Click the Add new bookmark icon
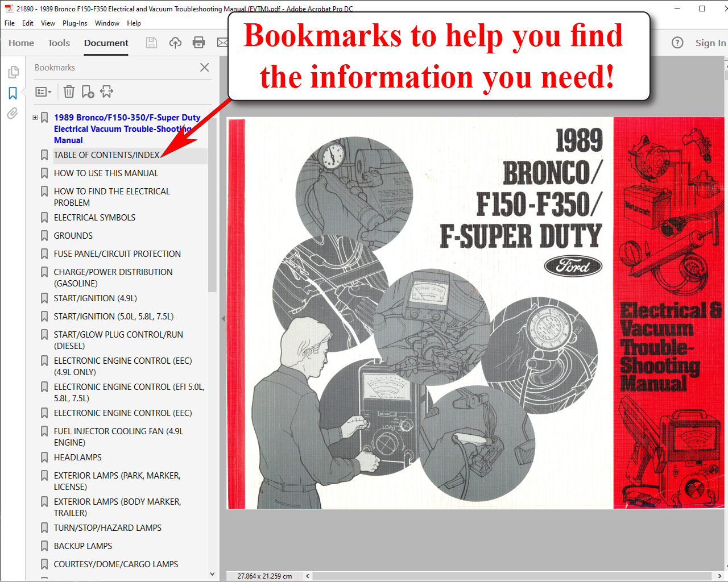The width and height of the screenshot is (728, 582). (x=88, y=92)
